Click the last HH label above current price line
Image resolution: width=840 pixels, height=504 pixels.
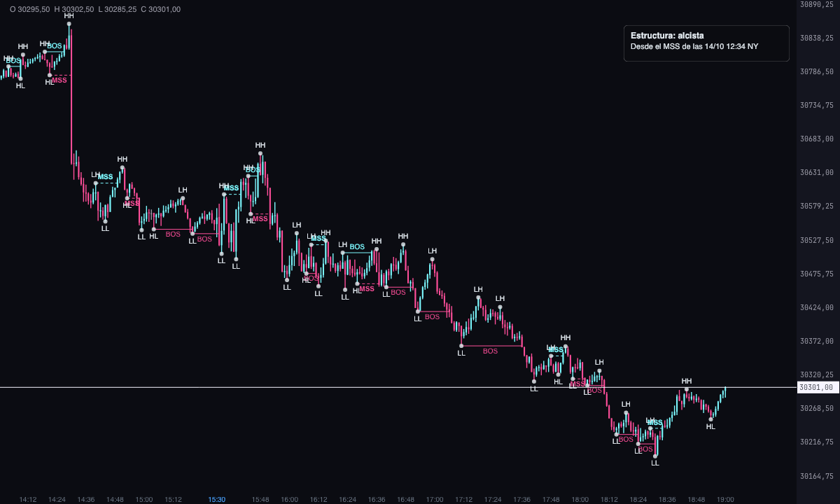[687, 381]
